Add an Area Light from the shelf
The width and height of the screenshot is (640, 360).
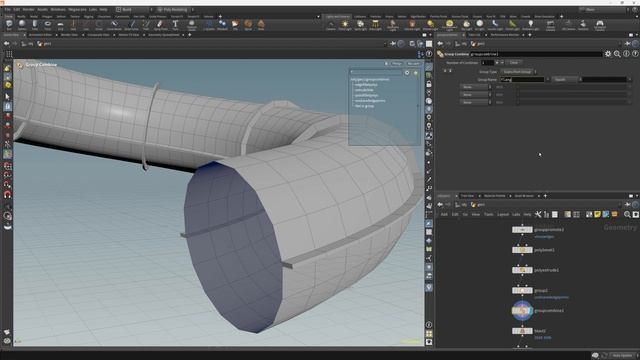(375, 25)
